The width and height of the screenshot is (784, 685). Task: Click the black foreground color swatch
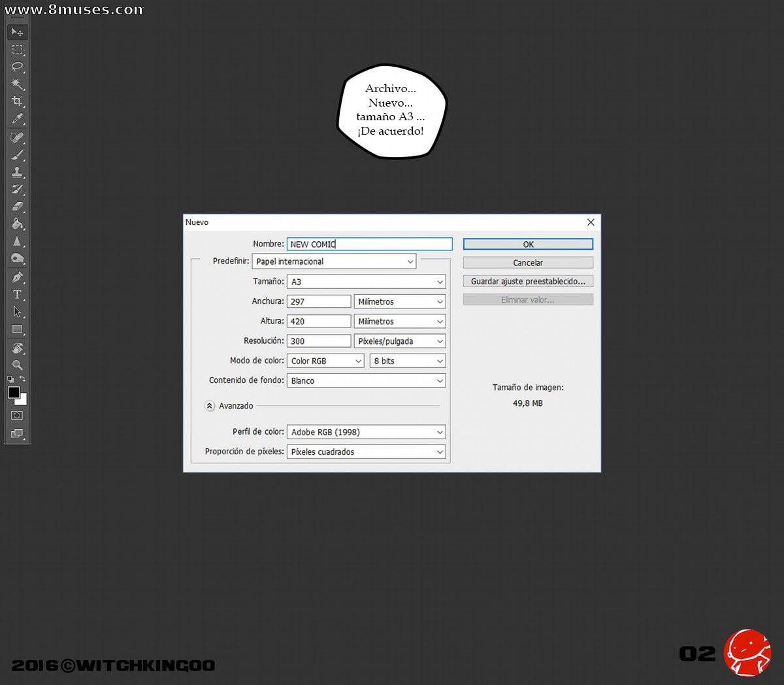coord(14,392)
